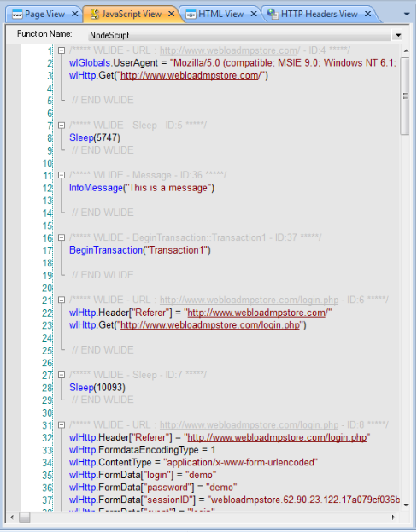This screenshot has height=532, width=417.
Task: Collapse the login.php URL ID:8 block
Action: 62,424
